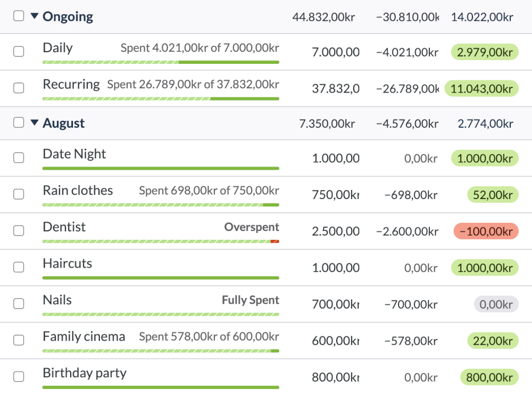The width and height of the screenshot is (532, 399).
Task: Open the negative 100,00kr overspent pill for Dentist
Action: 486,231
